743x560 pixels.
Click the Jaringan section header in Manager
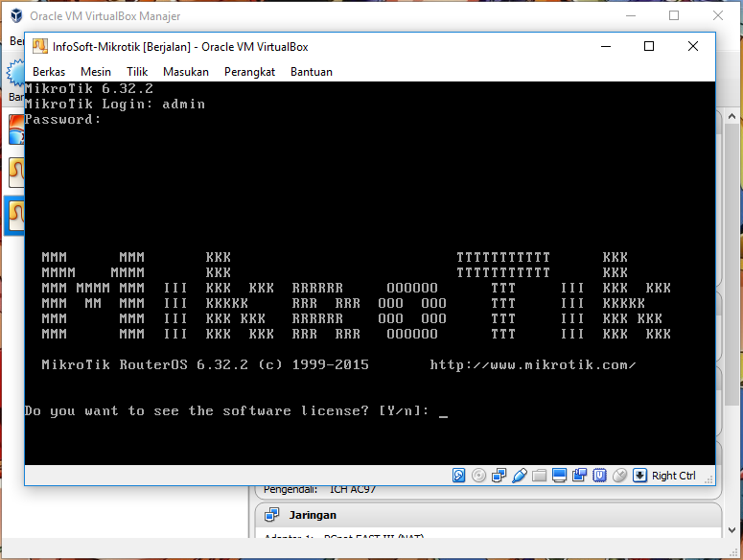488,515
